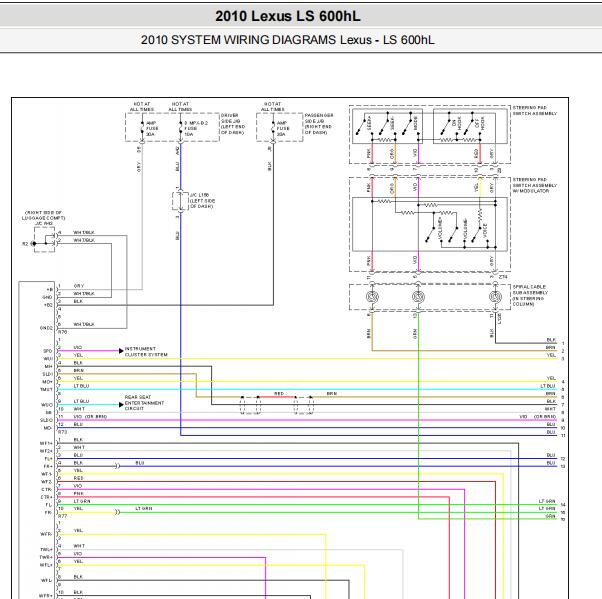Select 'HOT AT ALL TIMES' above passenger side J/B
The height and width of the screenshot is (599, 602).
click(273, 107)
